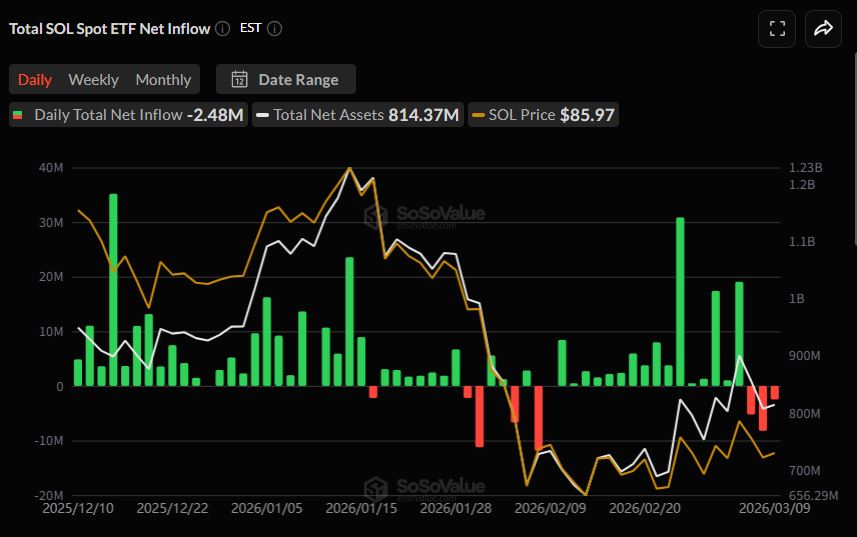
Task: Switch to the Weekly view
Action: [x=93, y=80]
